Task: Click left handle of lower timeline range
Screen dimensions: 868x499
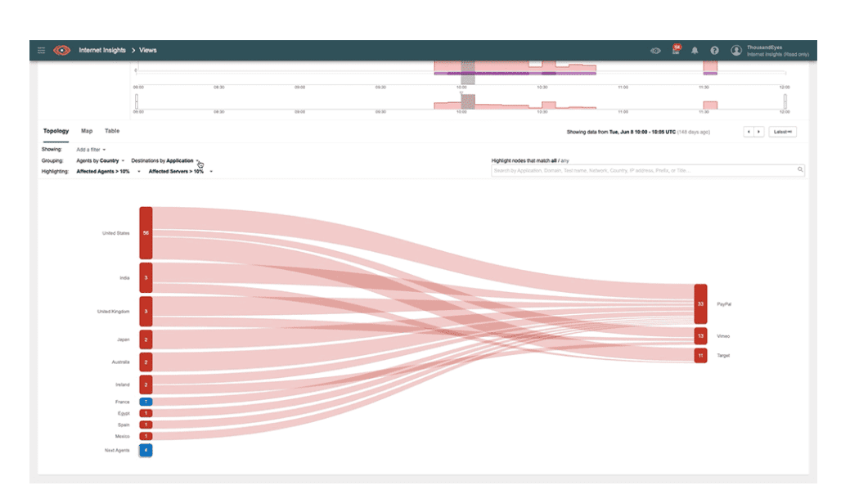Action: click(136, 101)
